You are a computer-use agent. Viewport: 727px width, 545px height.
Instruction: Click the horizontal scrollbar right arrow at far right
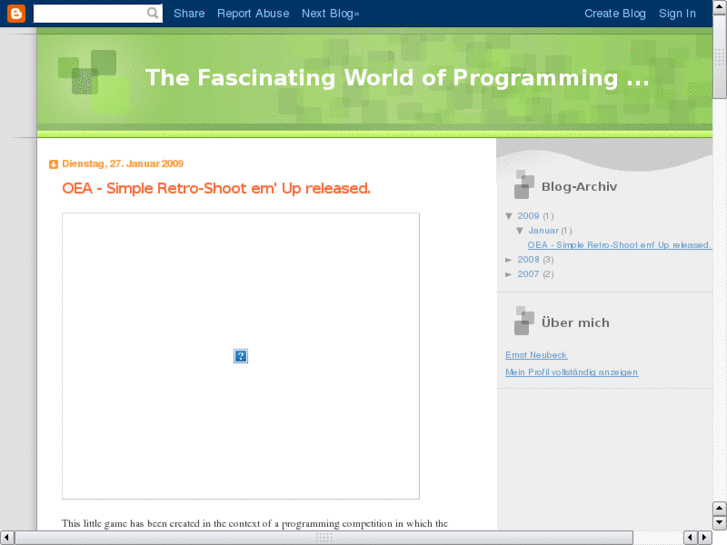(x=705, y=538)
